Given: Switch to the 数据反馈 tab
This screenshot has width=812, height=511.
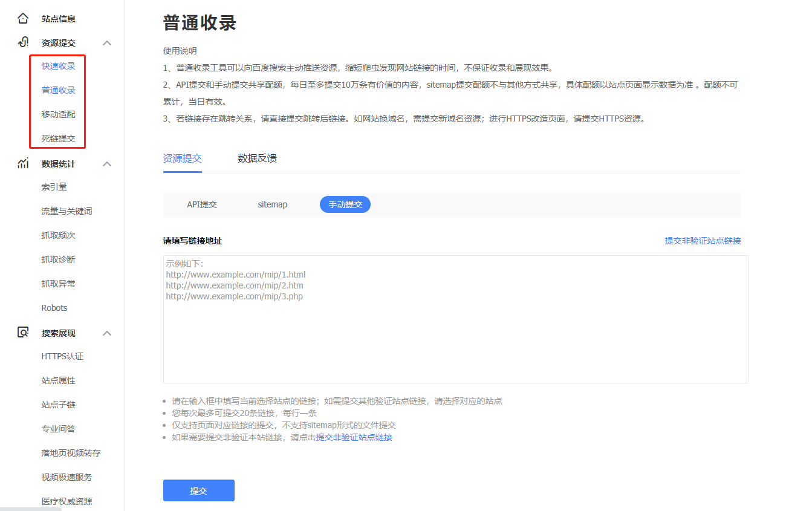Looking at the screenshot, I should click(257, 158).
